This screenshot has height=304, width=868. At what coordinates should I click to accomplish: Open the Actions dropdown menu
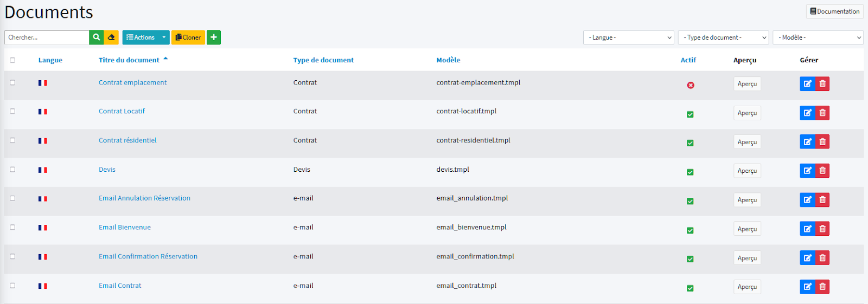click(145, 37)
